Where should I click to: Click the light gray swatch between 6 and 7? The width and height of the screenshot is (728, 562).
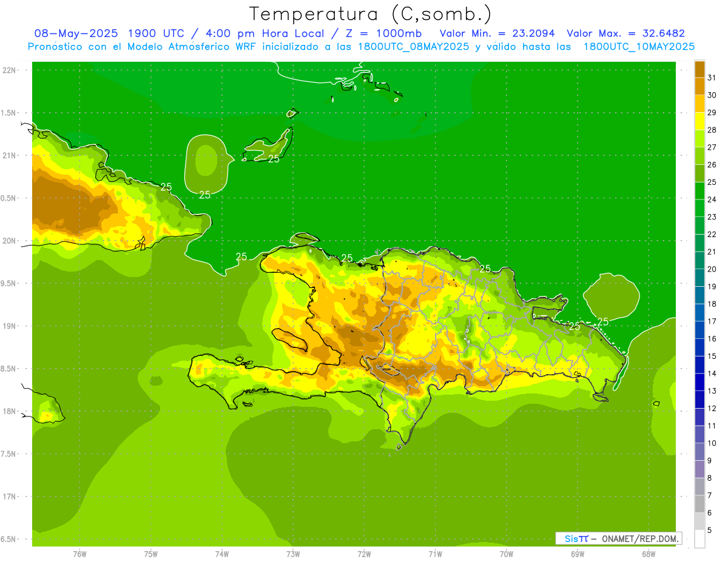click(x=699, y=504)
